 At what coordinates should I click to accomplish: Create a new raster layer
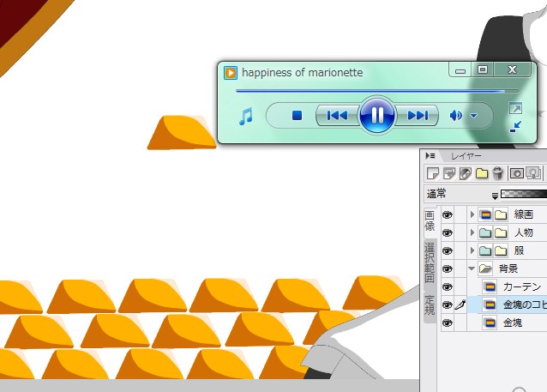pos(433,173)
